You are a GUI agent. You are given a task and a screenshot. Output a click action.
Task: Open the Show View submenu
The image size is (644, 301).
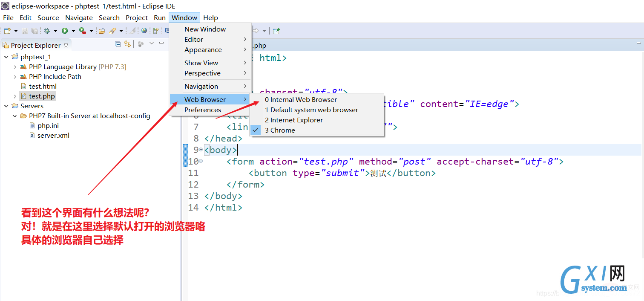tap(210, 63)
